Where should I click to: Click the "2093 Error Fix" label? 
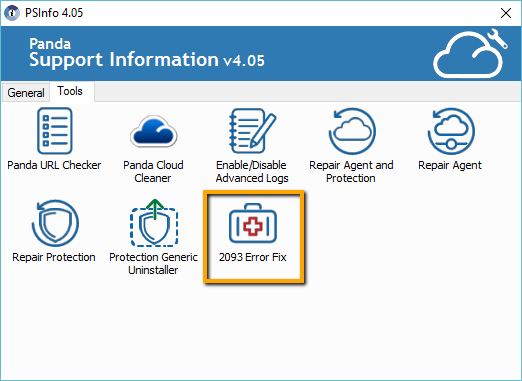pyautogui.click(x=253, y=257)
